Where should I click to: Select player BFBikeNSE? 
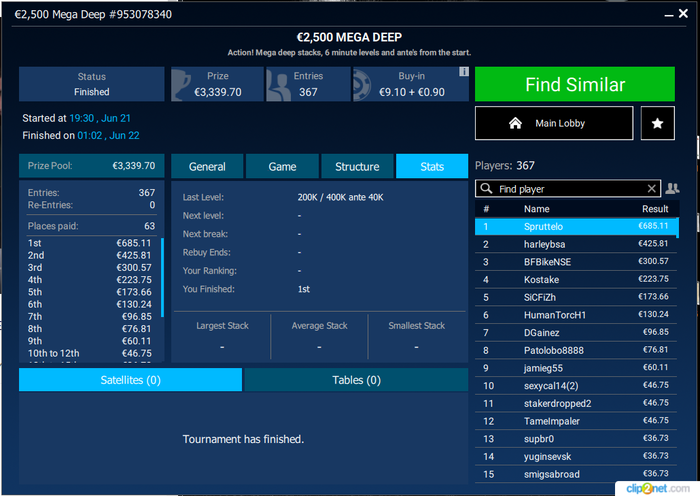(x=576, y=262)
